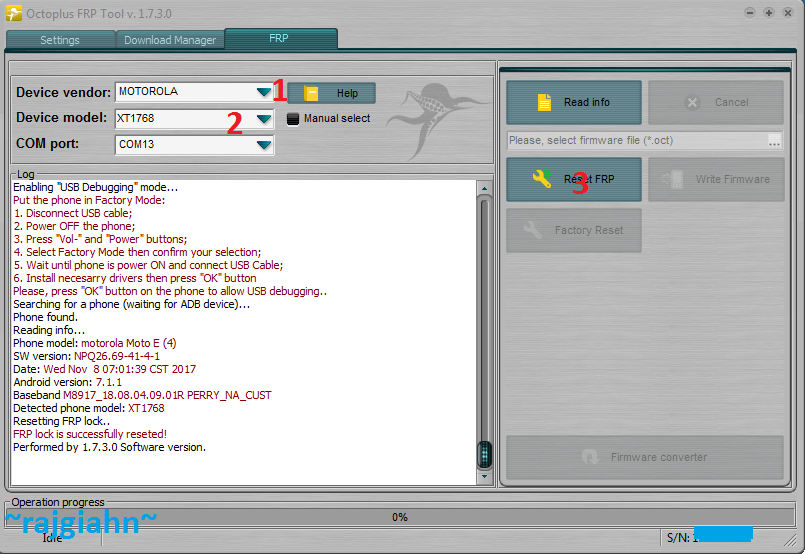Click the Write Firmware button

[716, 179]
